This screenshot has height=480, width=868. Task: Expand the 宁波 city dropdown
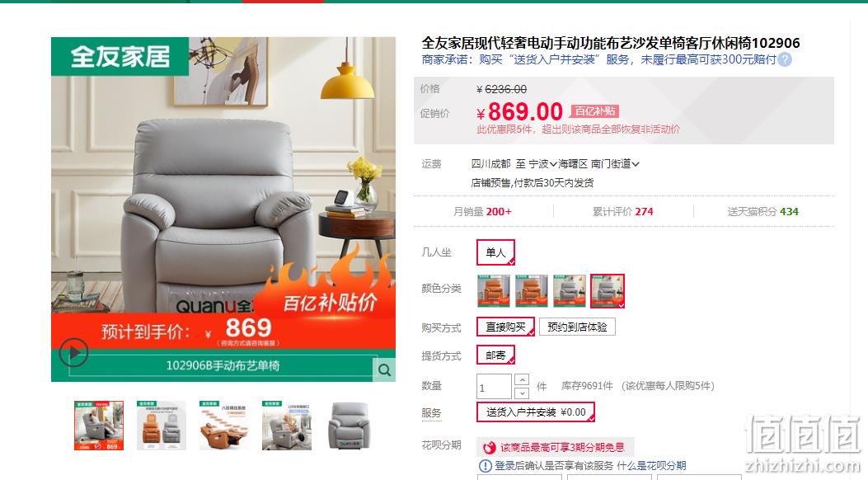point(542,164)
